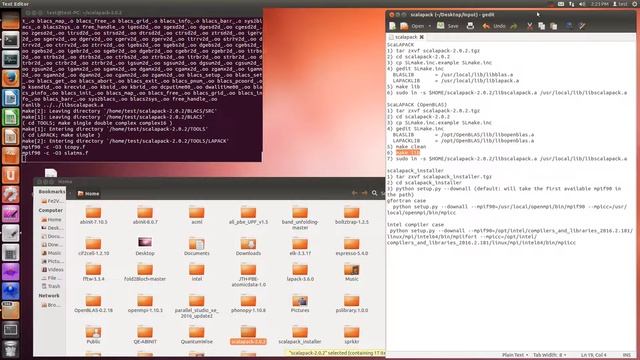640x360 pixels.
Task: Launch LibreOffice Calc from the launcher
Action: pyautogui.click(x=11, y=118)
